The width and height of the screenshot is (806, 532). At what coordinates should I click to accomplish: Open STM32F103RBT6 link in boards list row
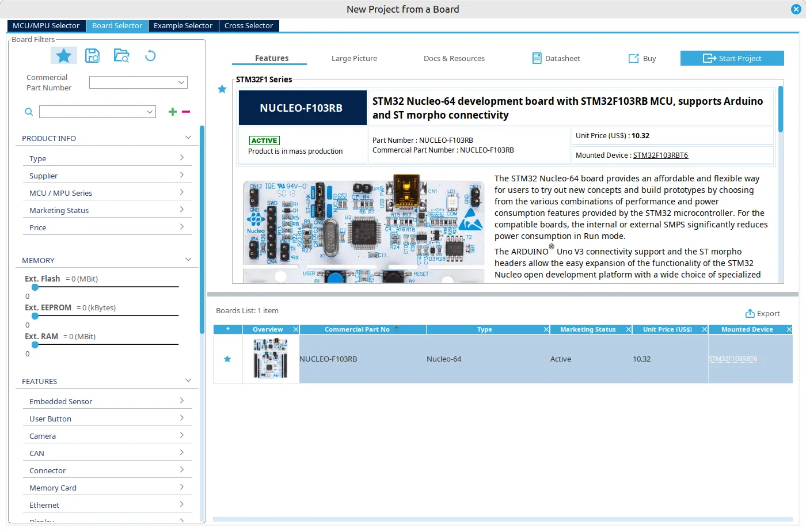(733, 359)
